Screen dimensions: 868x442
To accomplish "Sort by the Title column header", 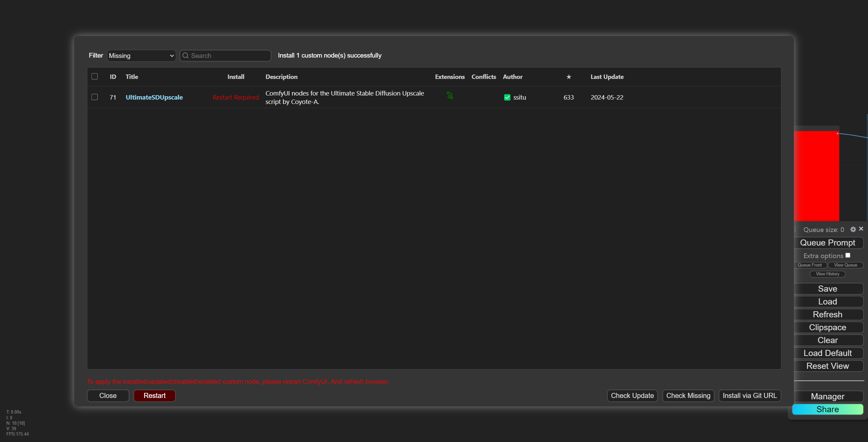I will coord(132,77).
